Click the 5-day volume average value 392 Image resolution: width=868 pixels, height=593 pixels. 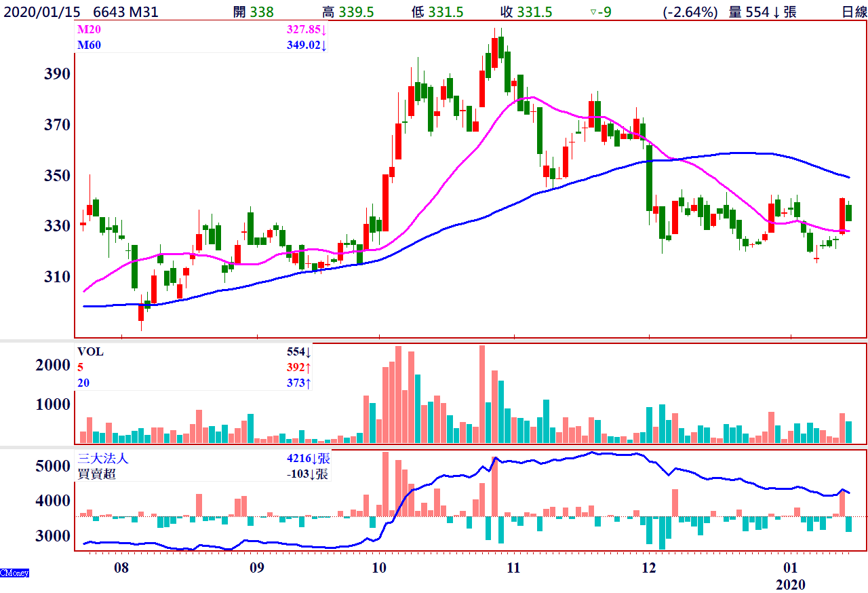(x=298, y=367)
